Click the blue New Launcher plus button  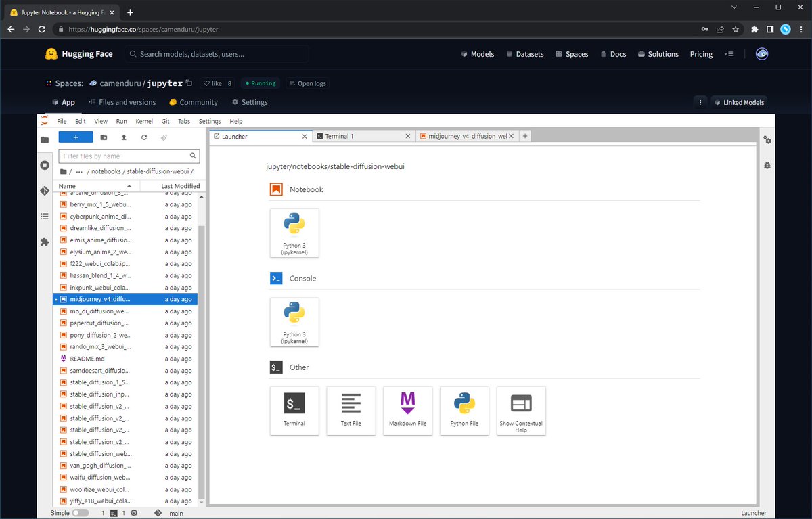[76, 137]
